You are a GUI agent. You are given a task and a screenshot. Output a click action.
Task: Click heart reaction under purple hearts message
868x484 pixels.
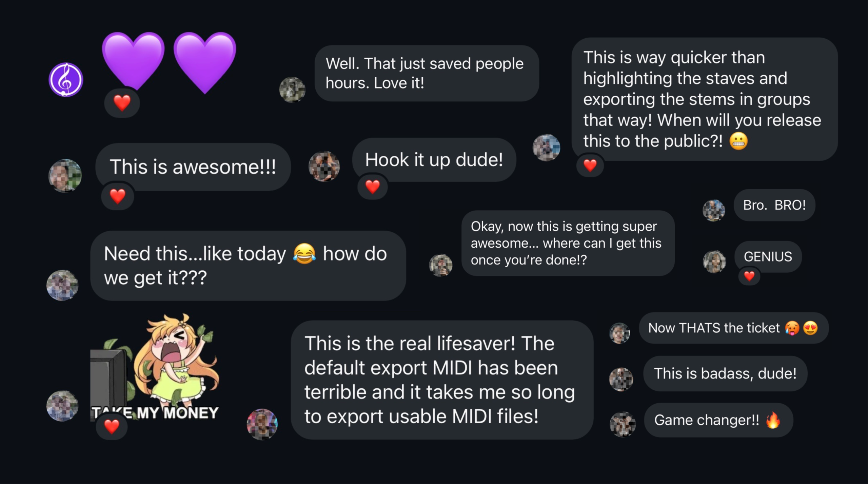pyautogui.click(x=122, y=103)
